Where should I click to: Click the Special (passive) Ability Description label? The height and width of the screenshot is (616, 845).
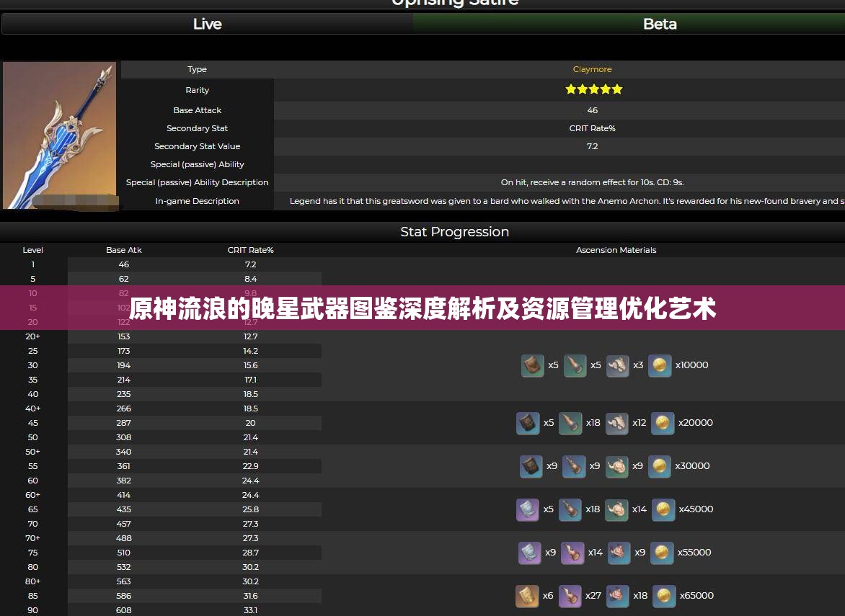click(x=198, y=182)
